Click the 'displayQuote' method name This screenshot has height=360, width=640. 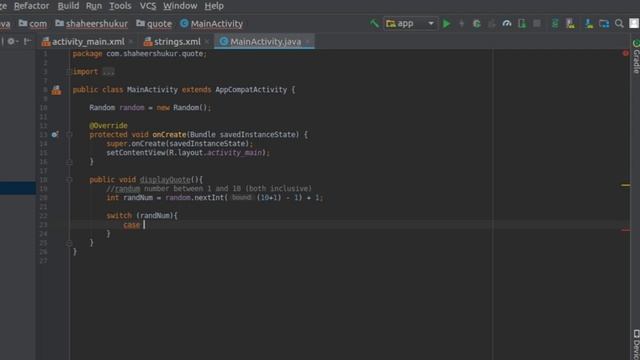point(165,180)
